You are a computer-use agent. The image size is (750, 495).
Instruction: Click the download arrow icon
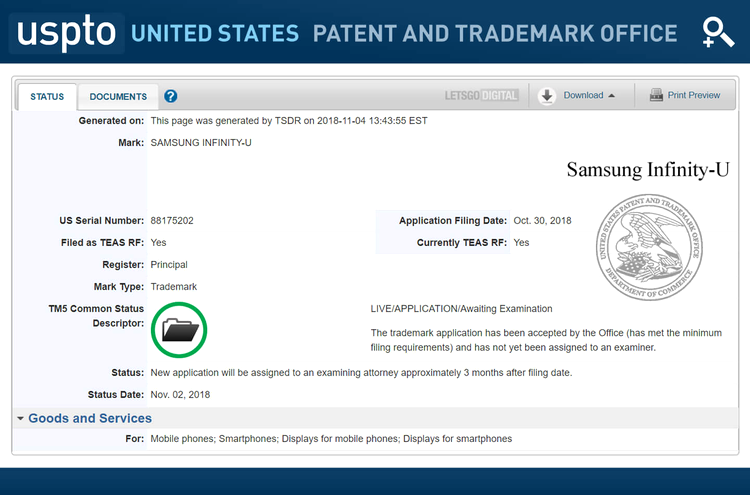547,96
